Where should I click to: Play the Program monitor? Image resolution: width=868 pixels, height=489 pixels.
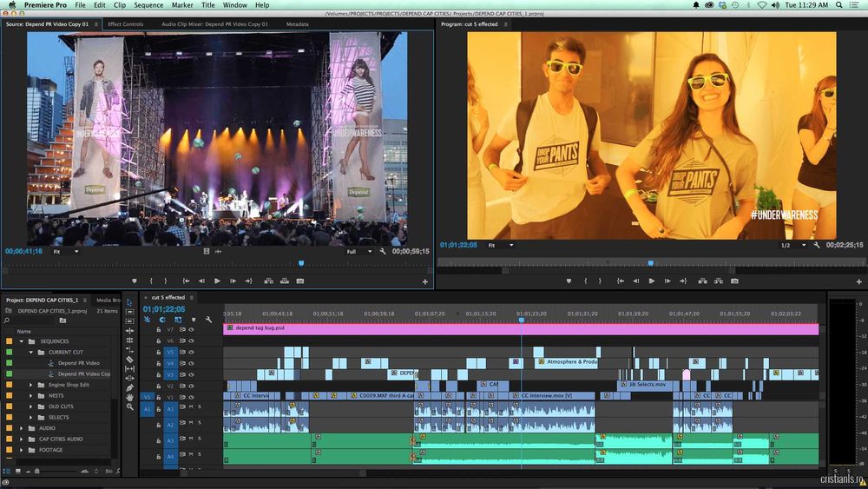(x=652, y=281)
